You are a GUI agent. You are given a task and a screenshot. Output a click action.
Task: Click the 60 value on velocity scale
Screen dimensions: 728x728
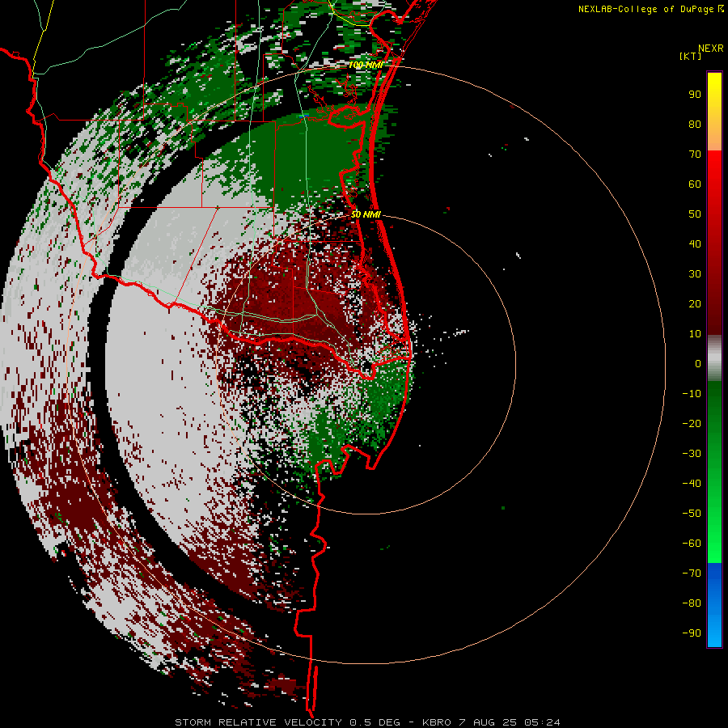(695, 184)
